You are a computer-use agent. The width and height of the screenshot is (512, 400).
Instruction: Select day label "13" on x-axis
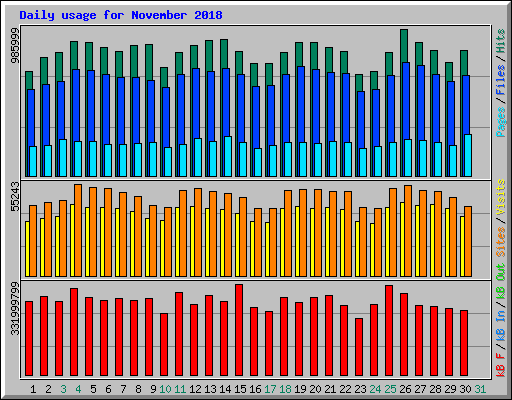[210, 389]
